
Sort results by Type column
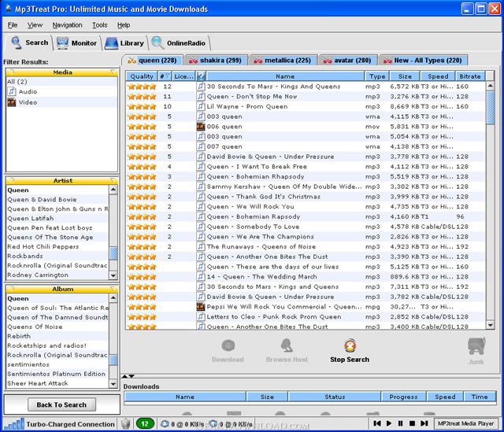[377, 76]
